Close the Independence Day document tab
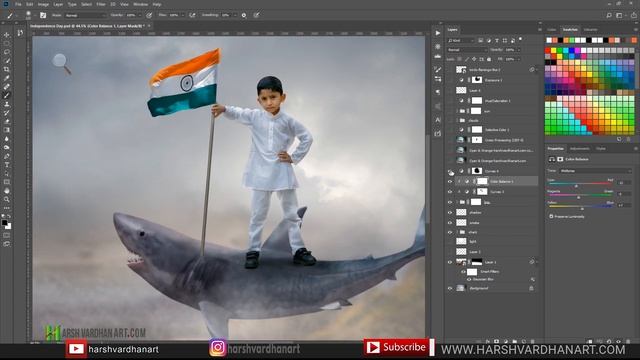This screenshot has height=360, width=640. [149, 26]
